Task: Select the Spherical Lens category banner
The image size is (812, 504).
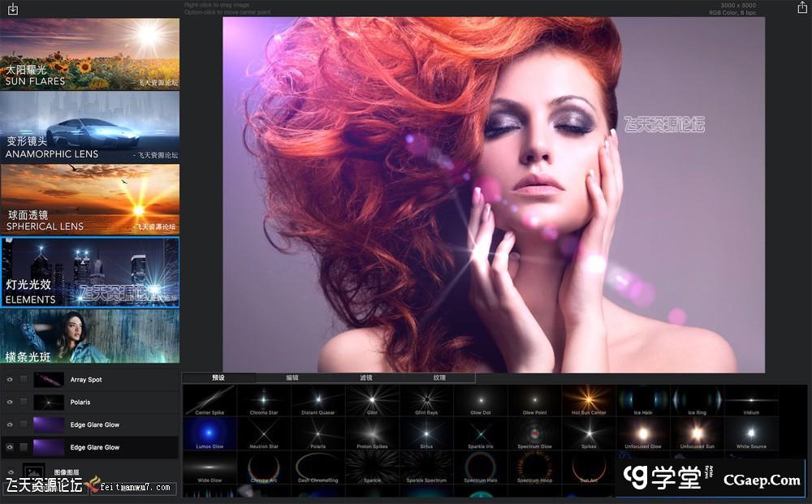Action: [x=89, y=199]
